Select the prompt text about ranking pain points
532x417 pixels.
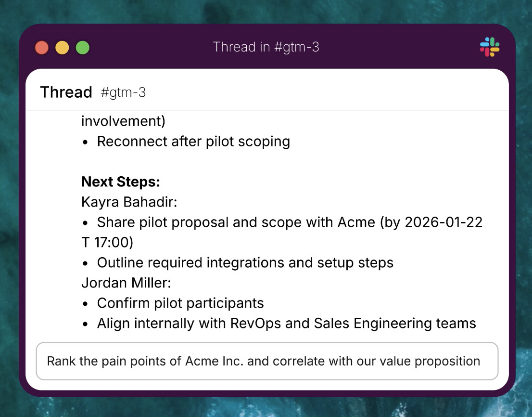point(263,361)
